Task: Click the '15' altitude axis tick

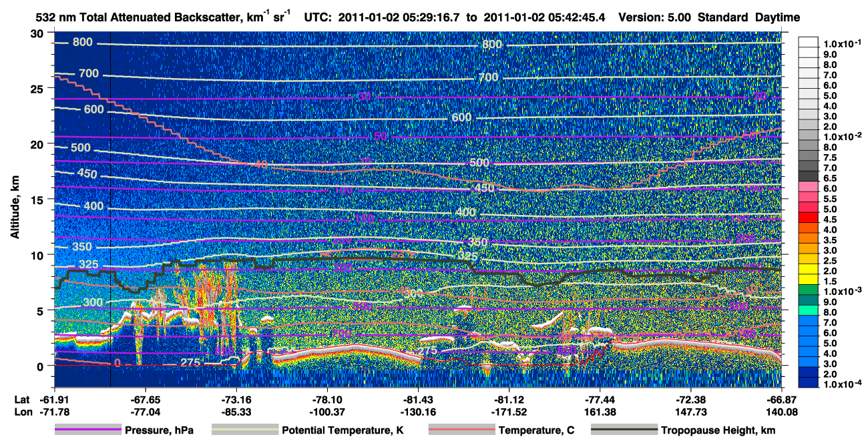Action: click(x=37, y=199)
